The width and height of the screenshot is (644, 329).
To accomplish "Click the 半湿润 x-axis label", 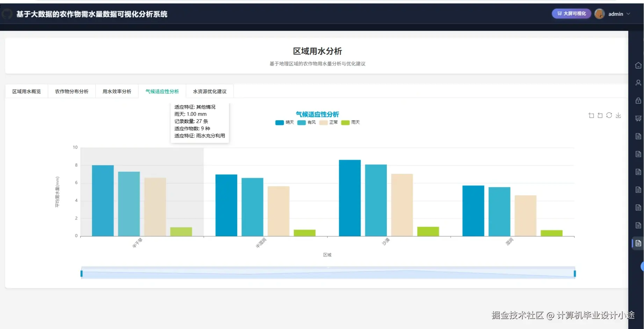I will coord(261,243).
